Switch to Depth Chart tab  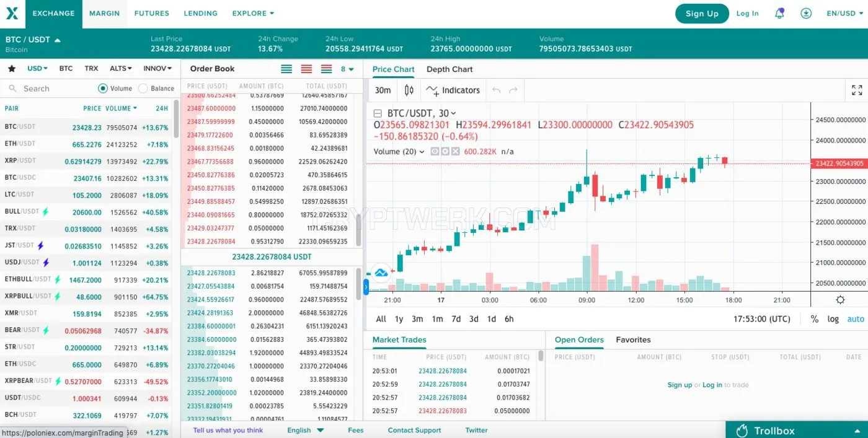[x=449, y=69]
